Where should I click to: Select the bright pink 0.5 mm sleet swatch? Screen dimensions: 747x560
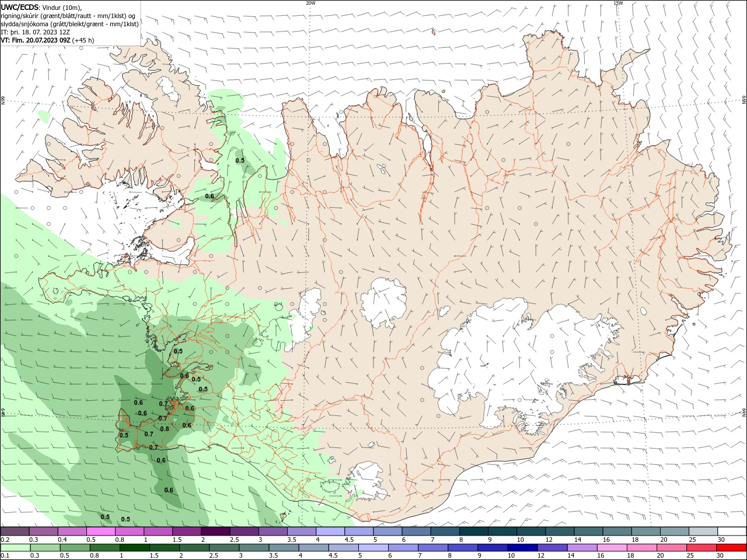click(x=101, y=531)
